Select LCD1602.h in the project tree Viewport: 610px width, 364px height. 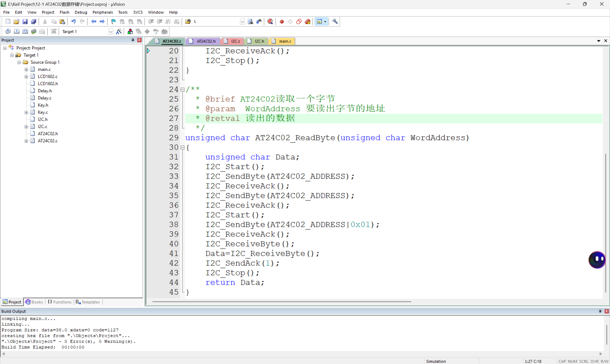pos(48,84)
